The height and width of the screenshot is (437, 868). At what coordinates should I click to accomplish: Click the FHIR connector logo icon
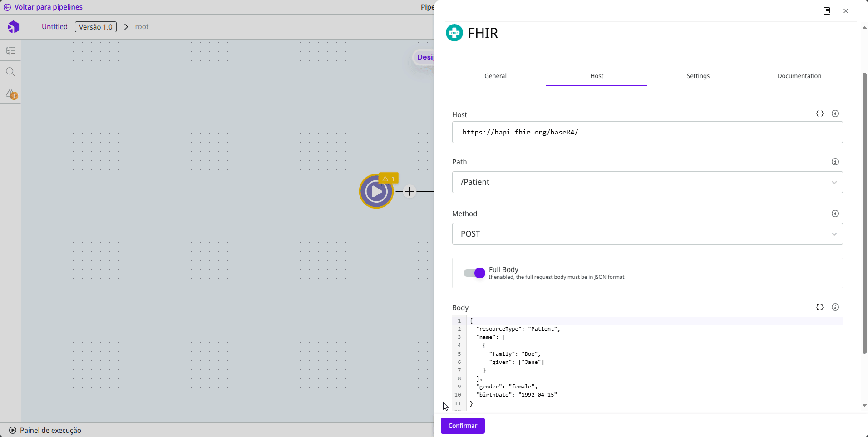point(454,33)
